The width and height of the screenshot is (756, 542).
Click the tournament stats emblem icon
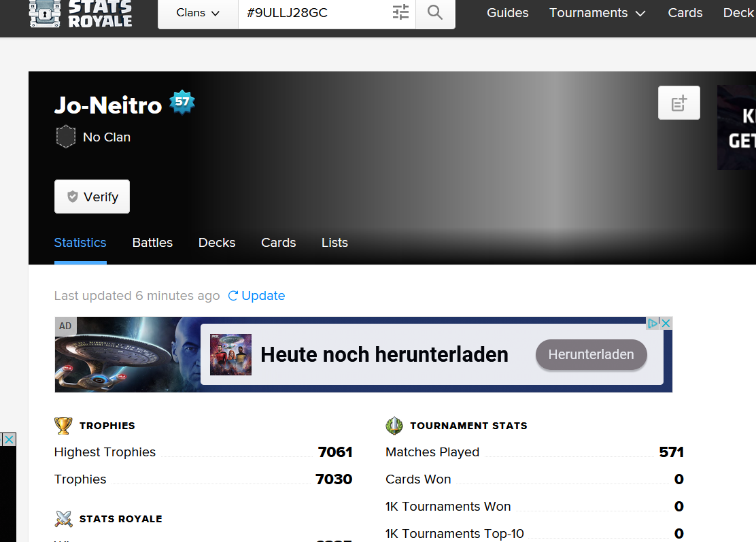point(394,426)
